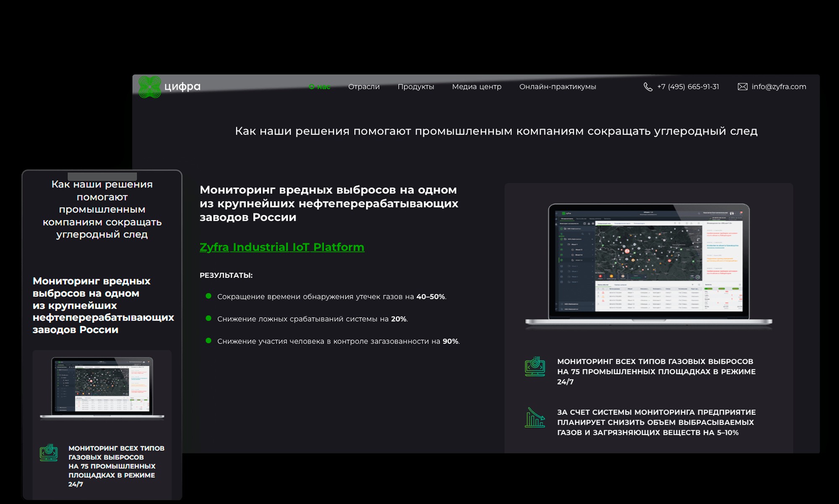Screen dimensions: 839x504
Task: Open the Продукты menu item
Action: tap(416, 87)
